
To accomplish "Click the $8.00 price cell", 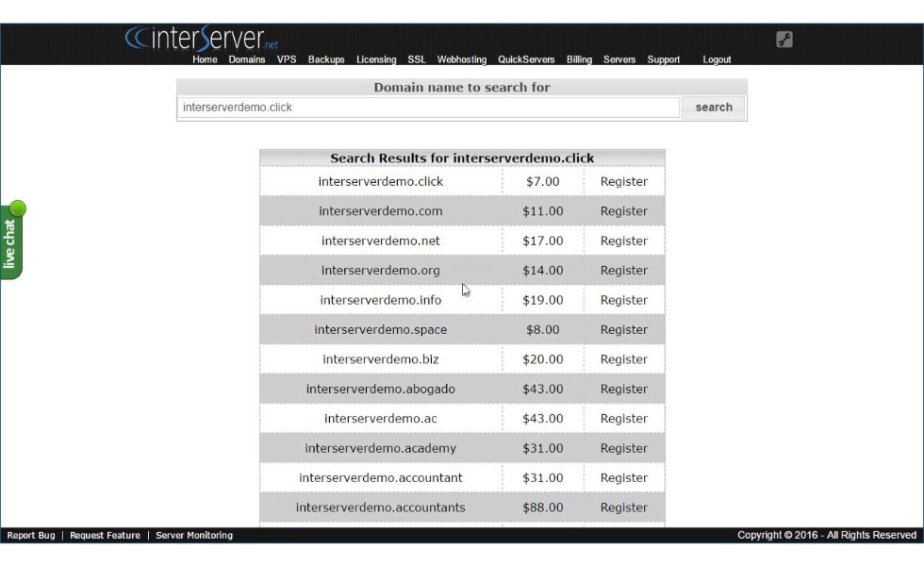I will click(x=543, y=329).
